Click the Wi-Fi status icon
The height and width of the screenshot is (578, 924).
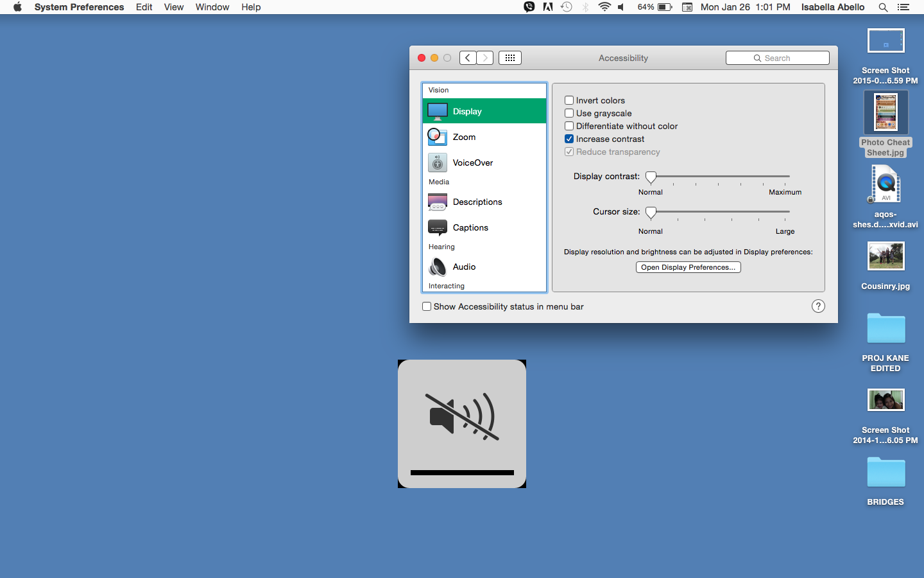pyautogui.click(x=604, y=7)
